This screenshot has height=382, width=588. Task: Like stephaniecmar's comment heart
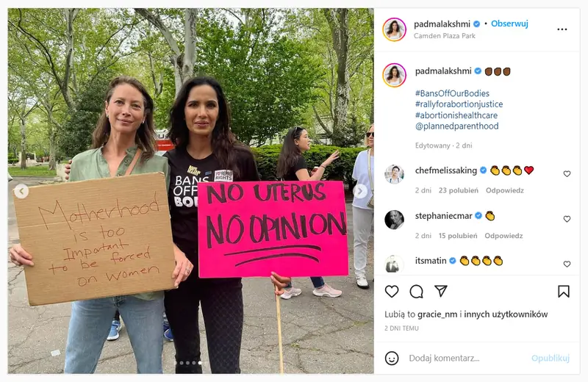pos(567,219)
